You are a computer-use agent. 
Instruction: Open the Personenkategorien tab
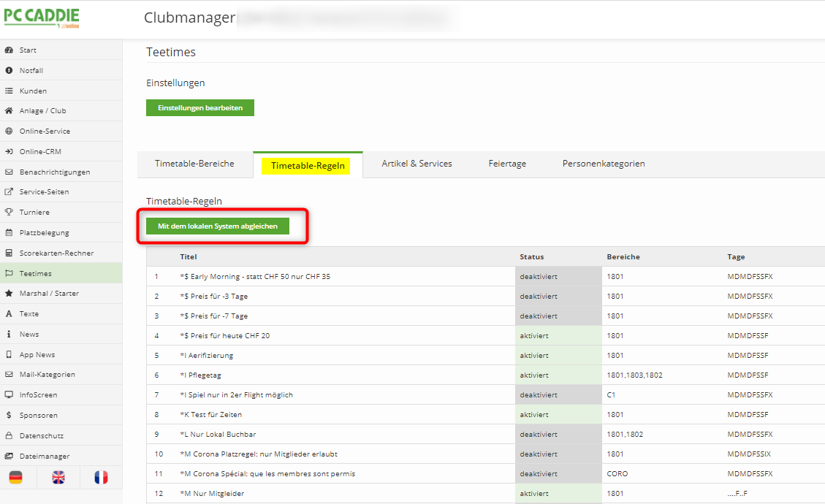pyautogui.click(x=603, y=164)
